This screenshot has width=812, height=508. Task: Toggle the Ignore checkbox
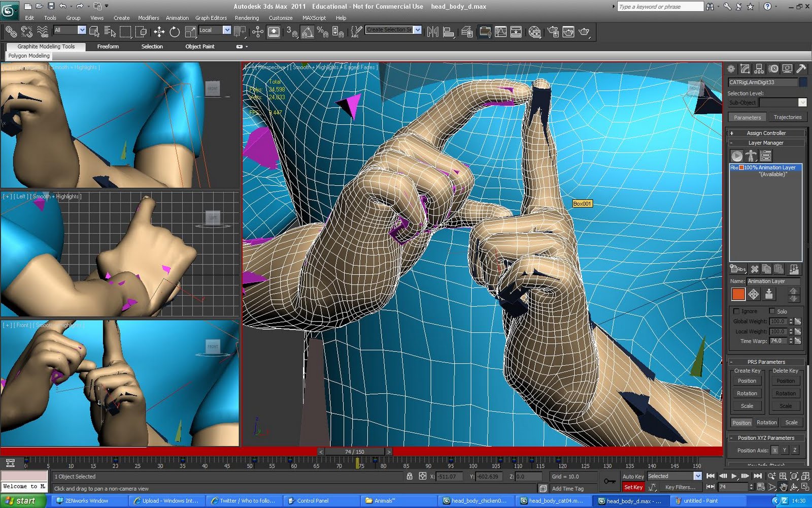(736, 311)
